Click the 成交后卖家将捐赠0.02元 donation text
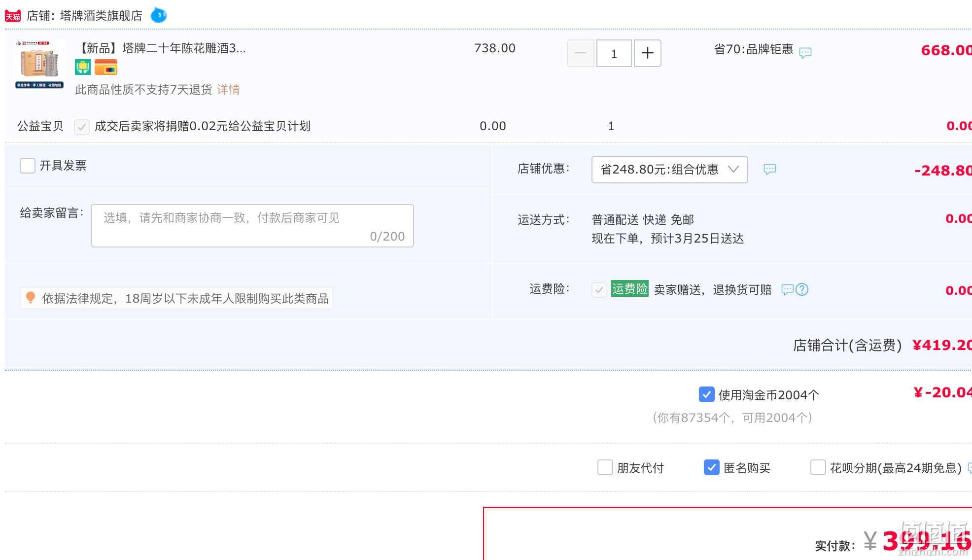Screen dimensions: 972x560 tap(203, 126)
